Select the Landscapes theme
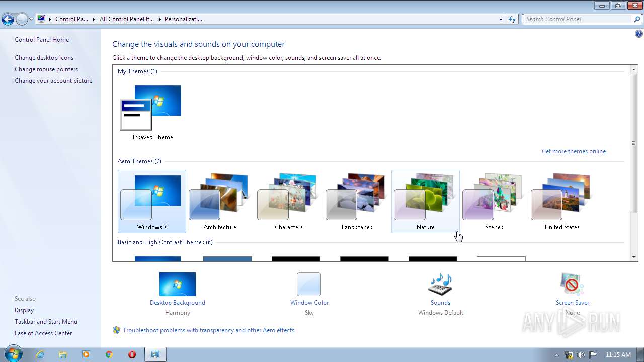 click(357, 202)
